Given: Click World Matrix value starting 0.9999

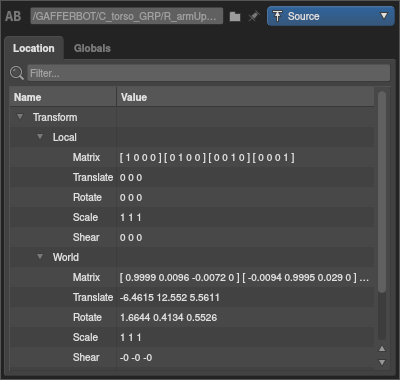Looking at the screenshot, I should pyautogui.click(x=244, y=277).
